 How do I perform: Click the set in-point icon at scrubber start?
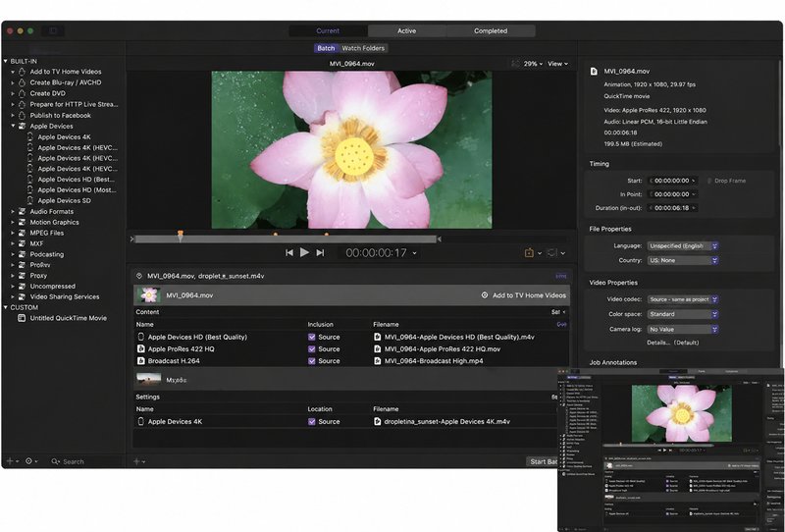click(131, 239)
